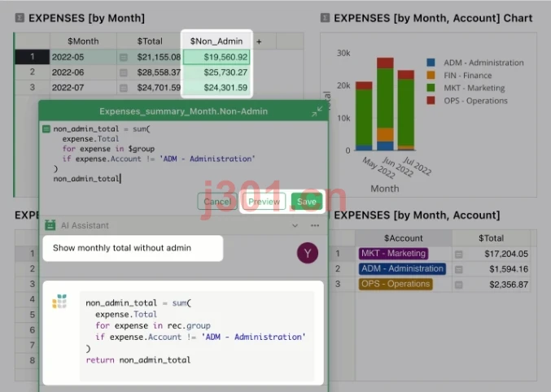The image size is (551, 392).
Task: Open record card icon for $2,356.87
Action: 458,285
